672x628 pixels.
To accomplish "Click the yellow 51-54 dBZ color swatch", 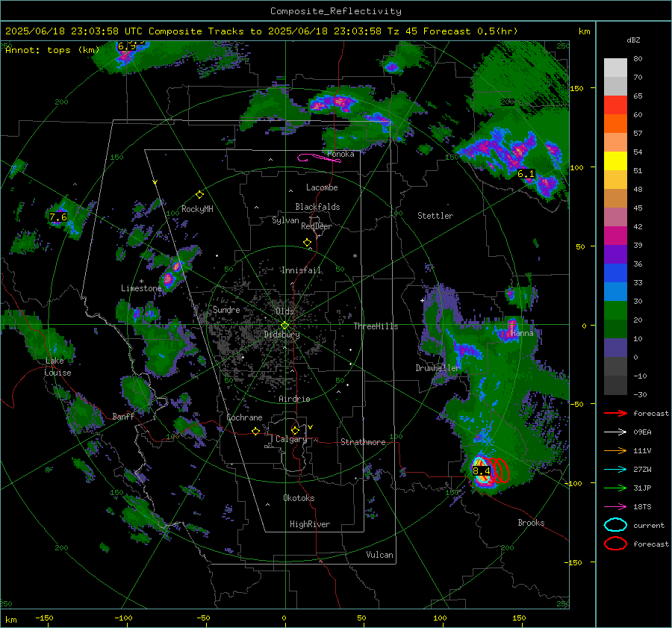I will coord(615,161).
